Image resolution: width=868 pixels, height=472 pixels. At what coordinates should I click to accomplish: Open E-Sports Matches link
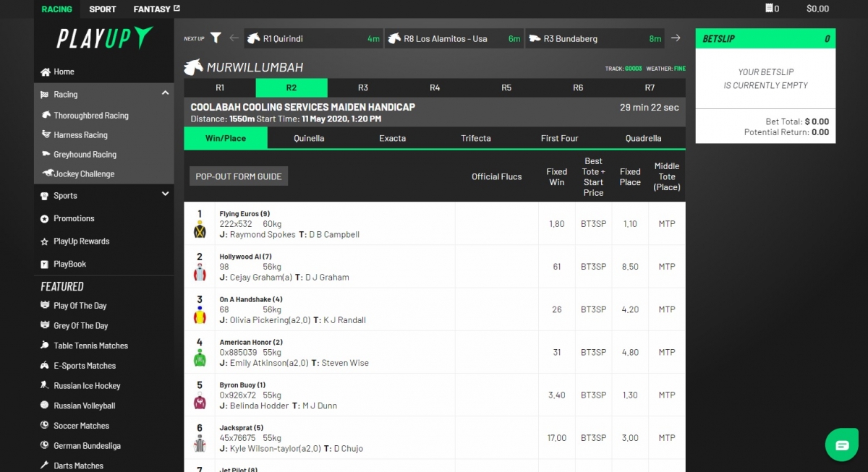[85, 366]
